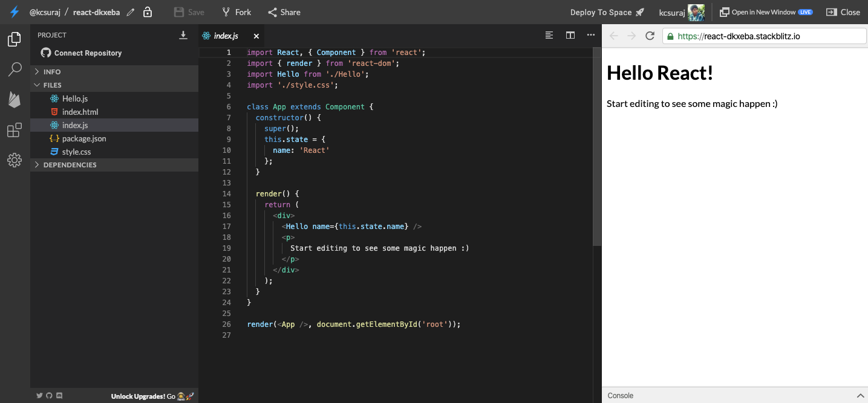Image resolution: width=868 pixels, height=403 pixels.
Task: Click the 'Start editing' paragraph in preview
Action: [692, 104]
